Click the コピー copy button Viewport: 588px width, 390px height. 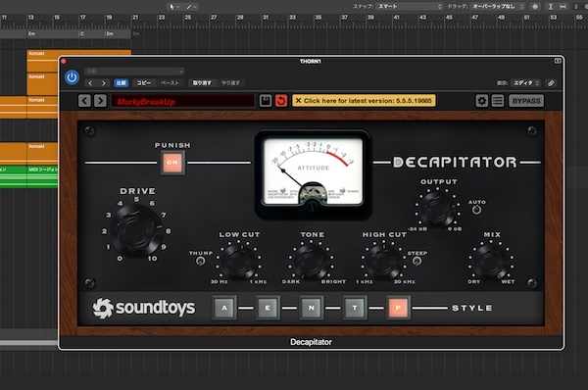click(144, 83)
